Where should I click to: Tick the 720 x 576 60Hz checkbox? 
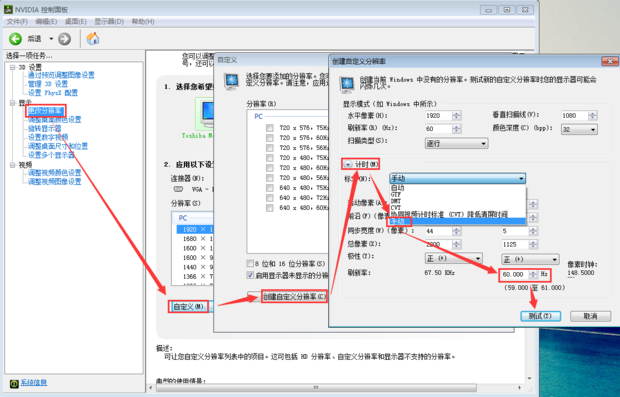[x=270, y=138]
